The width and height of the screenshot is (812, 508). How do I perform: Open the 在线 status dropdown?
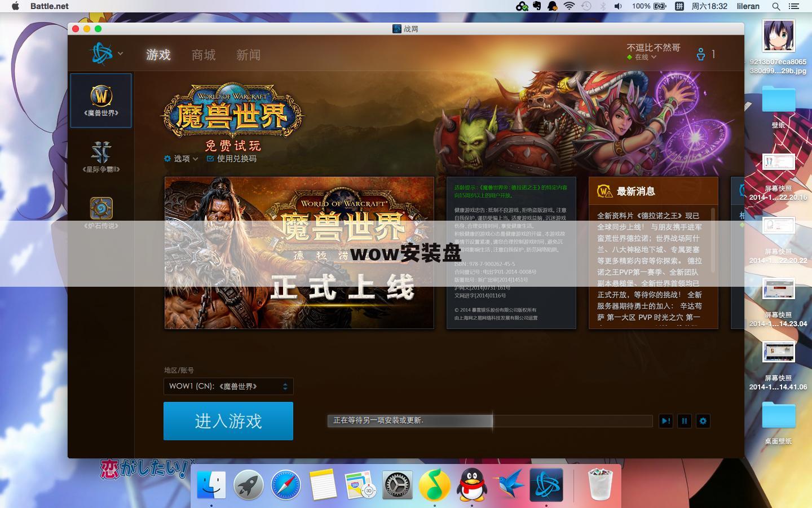pyautogui.click(x=642, y=57)
